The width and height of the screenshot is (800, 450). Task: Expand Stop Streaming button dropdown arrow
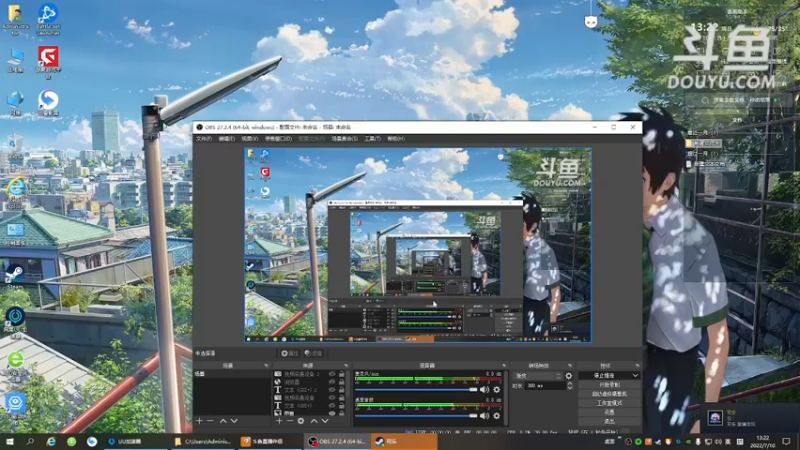[635, 376]
